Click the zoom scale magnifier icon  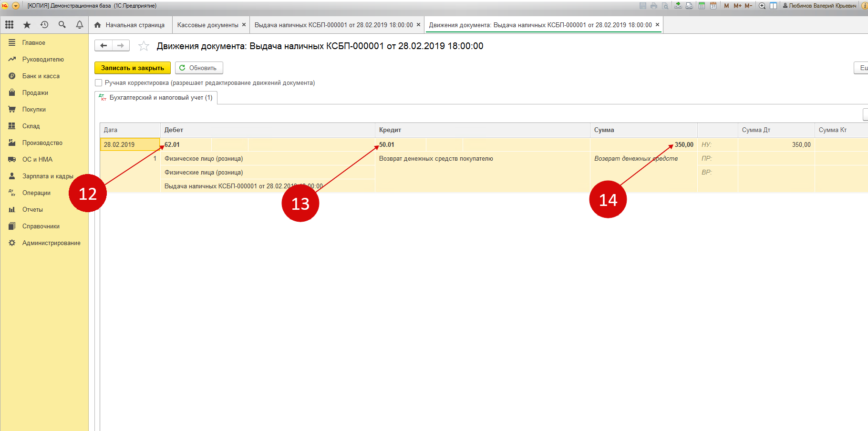click(x=762, y=6)
